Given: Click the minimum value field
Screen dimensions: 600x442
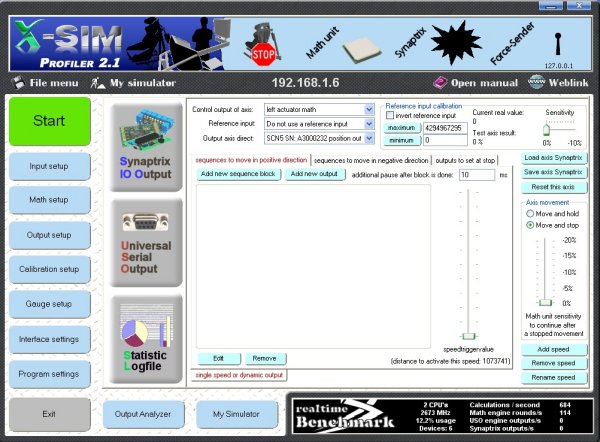Looking at the screenshot, I should tap(445, 140).
